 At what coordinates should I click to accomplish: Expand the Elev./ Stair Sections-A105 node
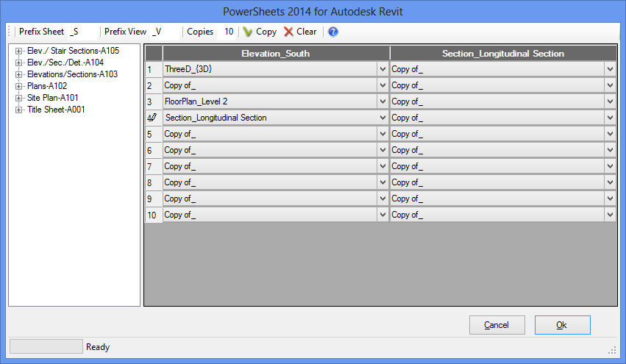point(18,51)
